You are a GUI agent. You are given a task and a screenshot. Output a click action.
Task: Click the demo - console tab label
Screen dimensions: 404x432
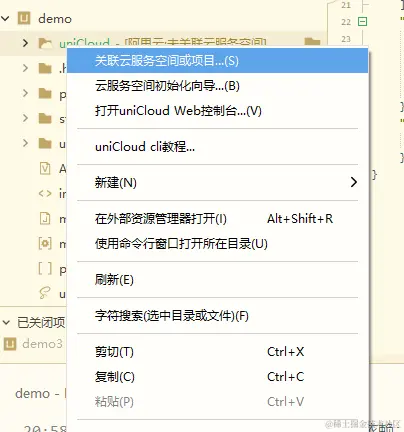click(x=41, y=394)
